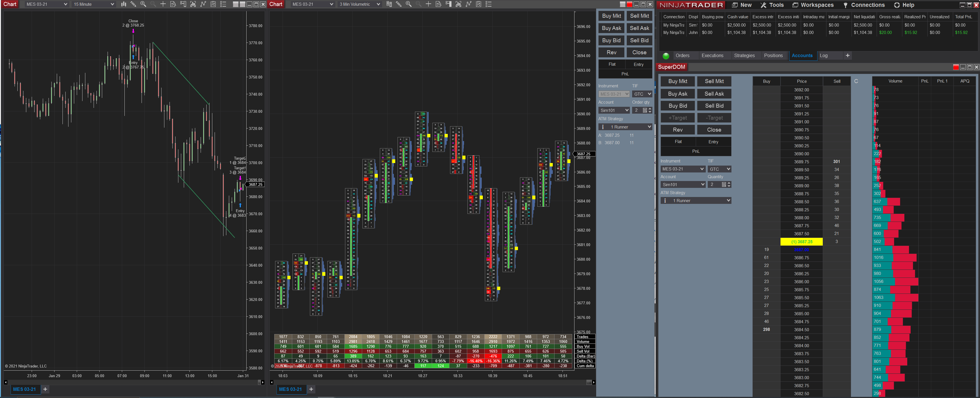Open the Workspaces menu

[x=813, y=5]
